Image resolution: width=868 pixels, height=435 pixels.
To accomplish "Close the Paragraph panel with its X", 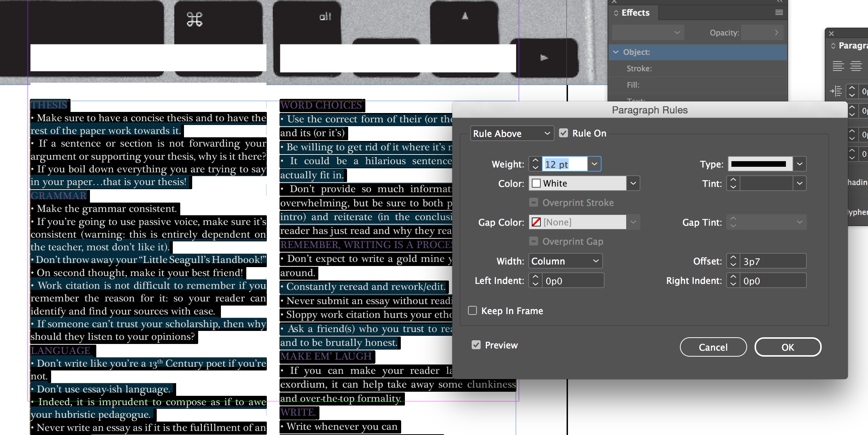I will 831,34.
